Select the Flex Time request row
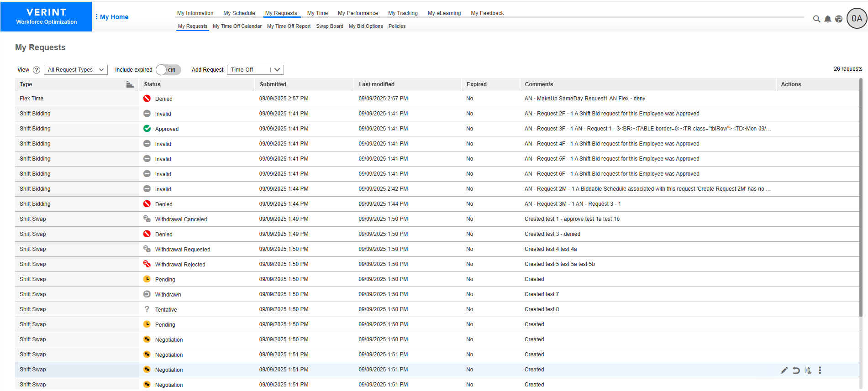 [437, 99]
